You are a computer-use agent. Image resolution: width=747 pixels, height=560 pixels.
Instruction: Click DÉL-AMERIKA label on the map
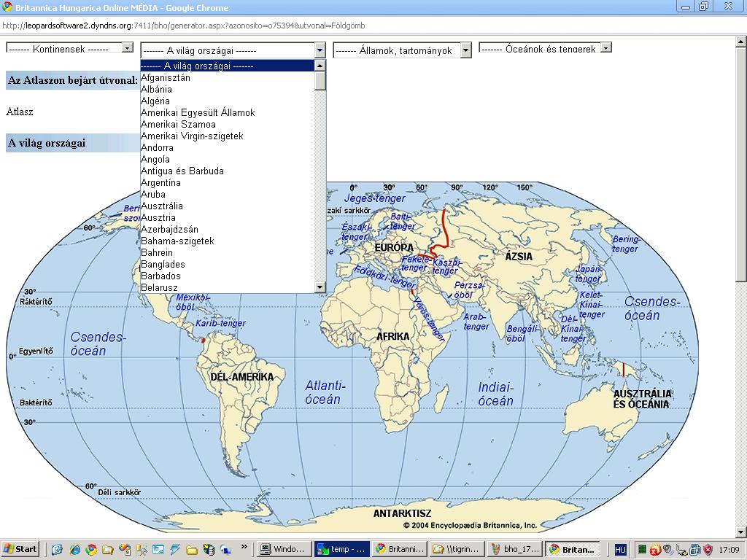coord(242,377)
